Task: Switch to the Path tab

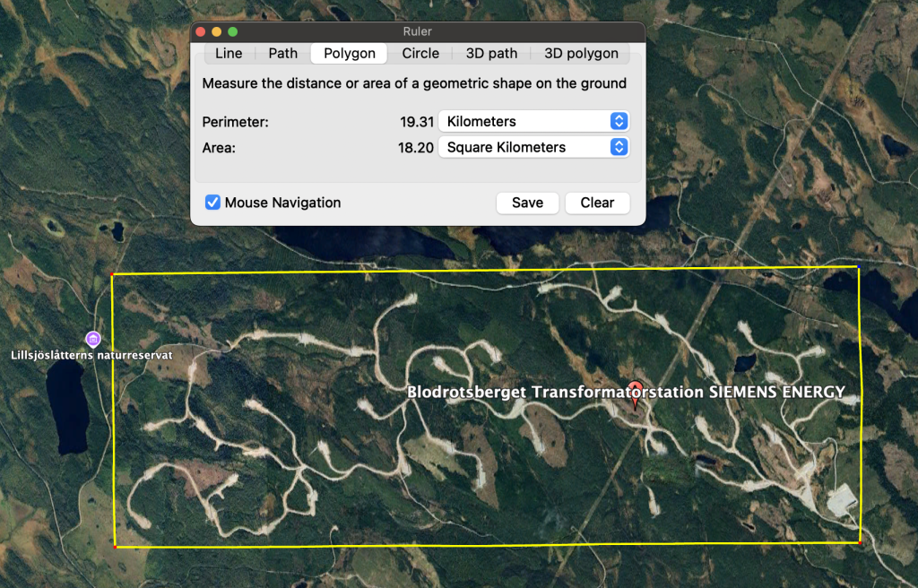Action: pos(282,53)
